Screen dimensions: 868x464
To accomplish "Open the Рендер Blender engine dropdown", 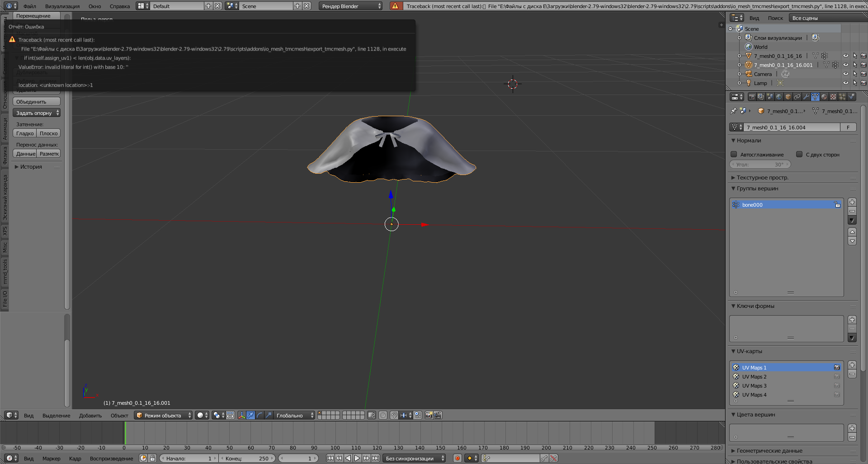I will (x=351, y=6).
